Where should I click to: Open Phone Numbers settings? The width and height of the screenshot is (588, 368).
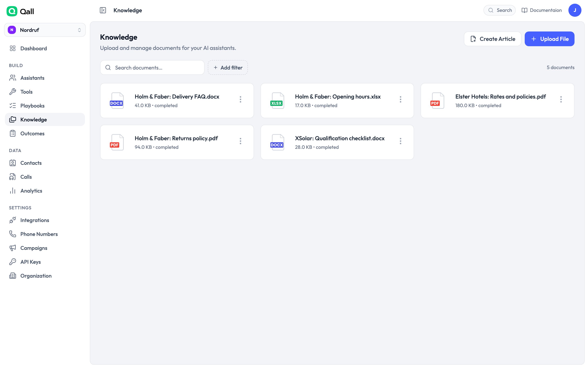tap(45, 234)
